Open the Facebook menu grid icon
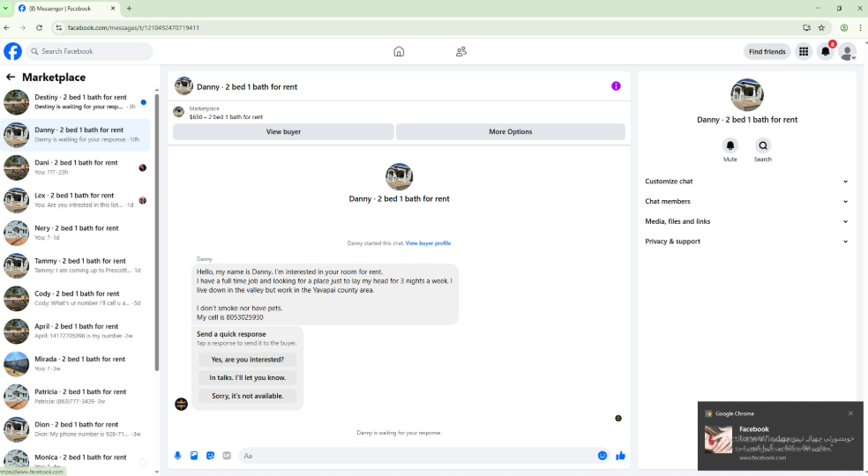This screenshot has height=476, width=868. 804,51
